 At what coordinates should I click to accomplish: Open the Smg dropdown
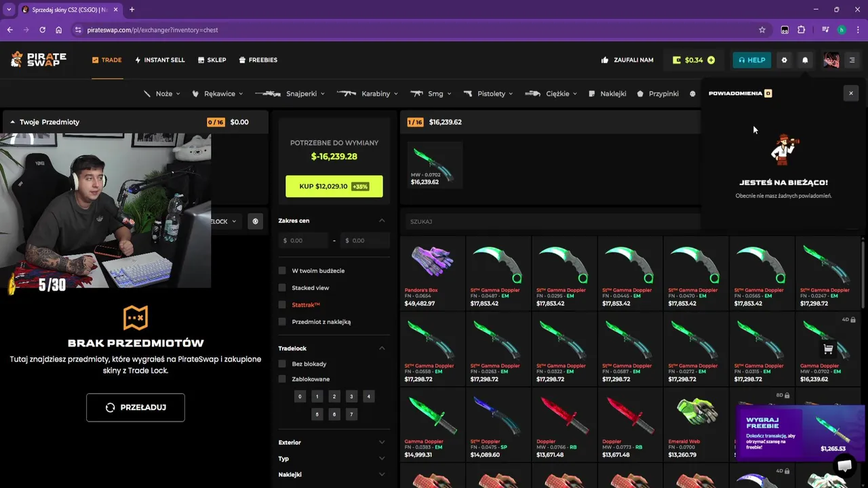430,94
